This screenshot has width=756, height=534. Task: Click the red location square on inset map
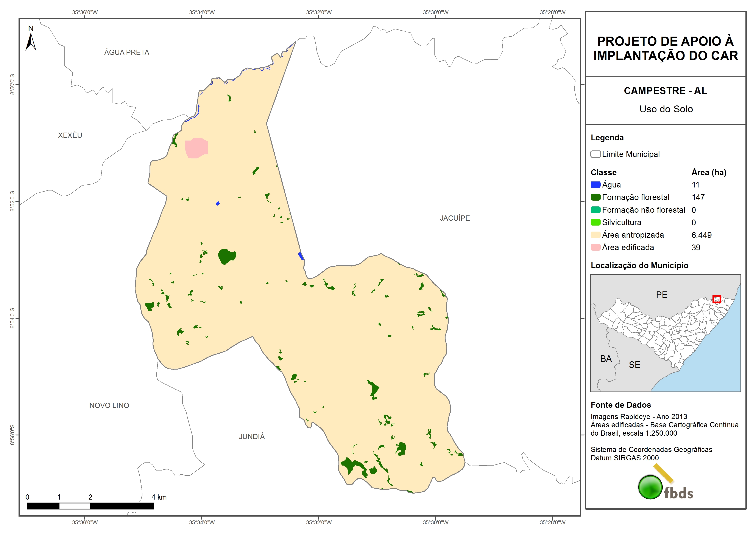(x=717, y=299)
